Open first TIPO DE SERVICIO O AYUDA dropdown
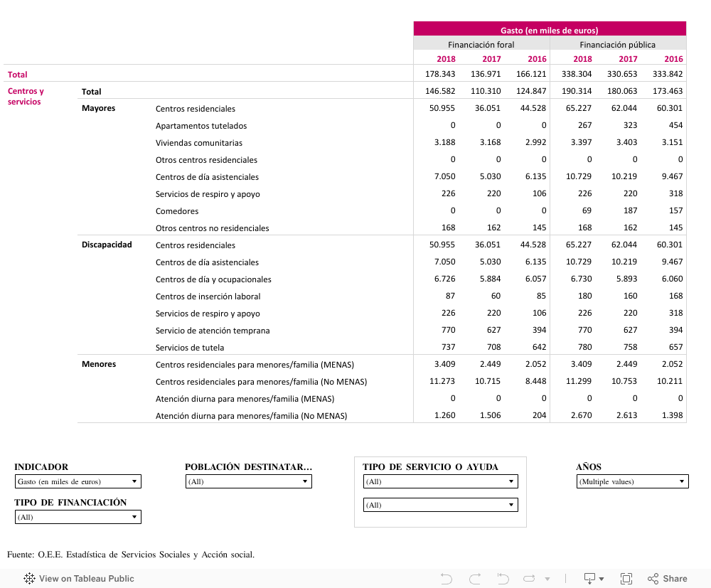711x588 pixels. point(440,481)
